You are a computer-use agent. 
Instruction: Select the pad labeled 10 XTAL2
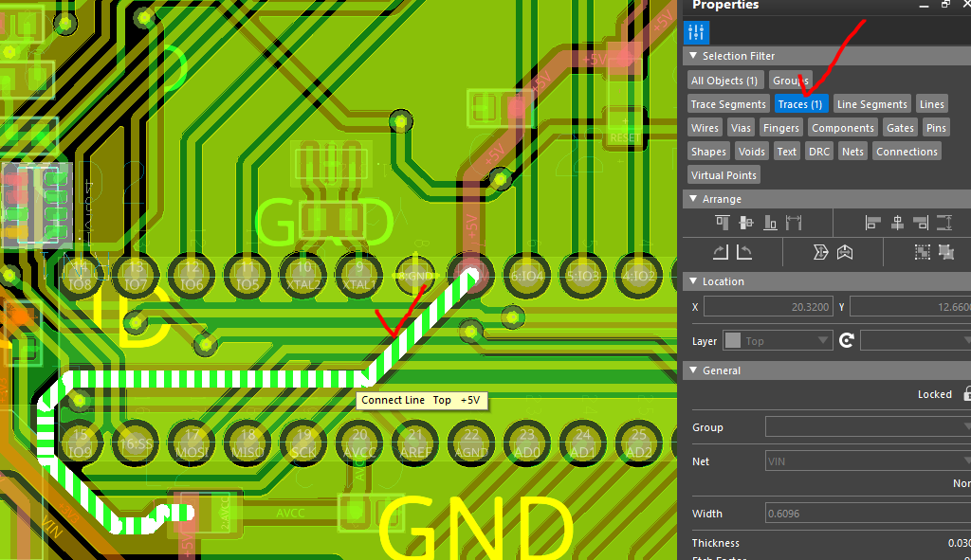tap(303, 276)
